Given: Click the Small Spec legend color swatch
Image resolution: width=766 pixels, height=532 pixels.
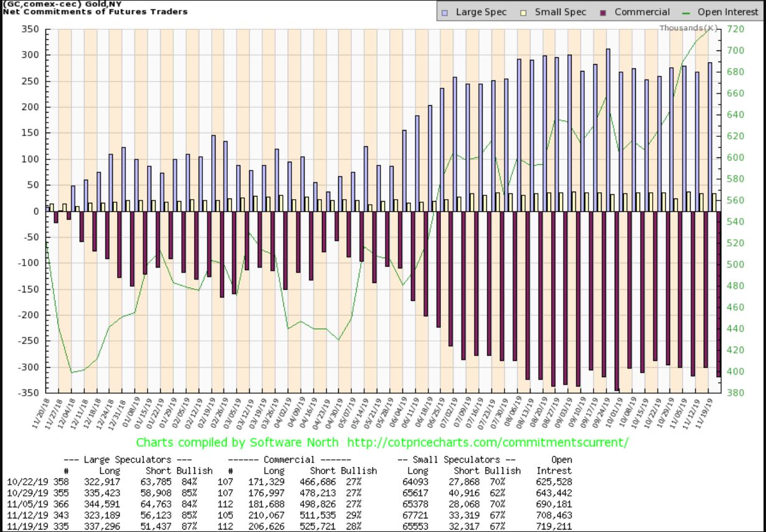Looking at the screenshot, I should 526,12.
